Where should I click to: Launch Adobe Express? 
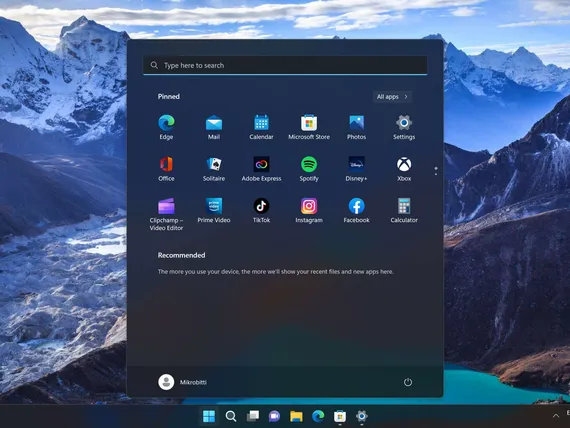point(261,169)
